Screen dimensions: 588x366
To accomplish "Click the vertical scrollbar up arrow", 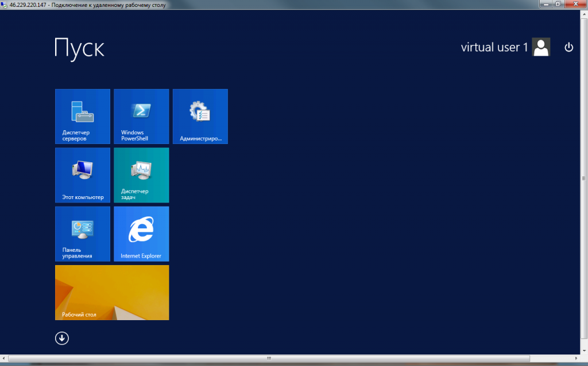I will [584, 14].
